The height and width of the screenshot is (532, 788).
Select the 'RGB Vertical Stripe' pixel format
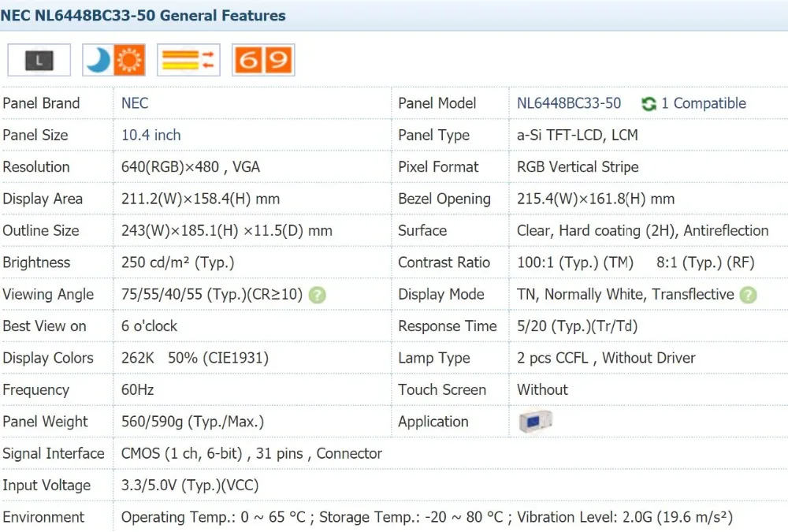tap(578, 166)
